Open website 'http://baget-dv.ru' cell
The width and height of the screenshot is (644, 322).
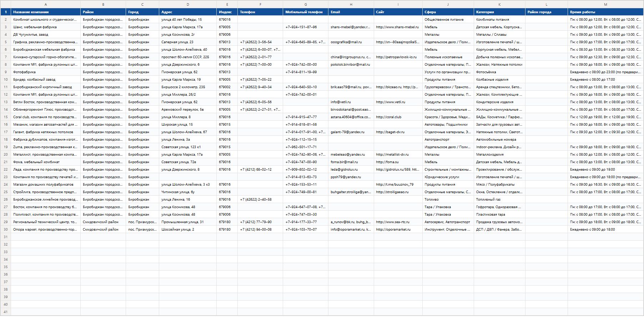398,132
